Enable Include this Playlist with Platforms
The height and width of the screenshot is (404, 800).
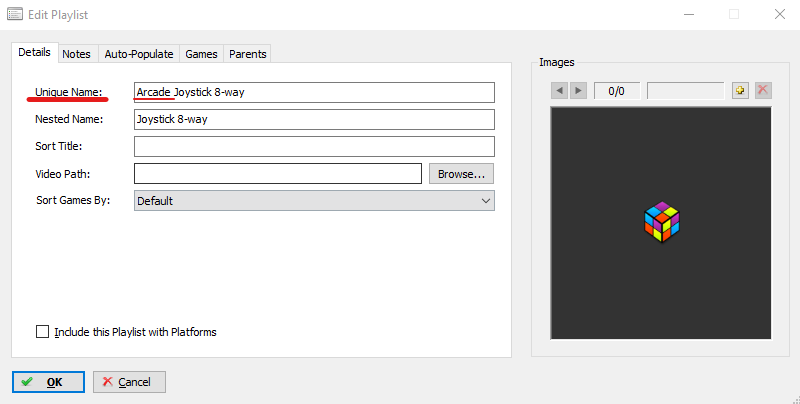pyautogui.click(x=42, y=332)
